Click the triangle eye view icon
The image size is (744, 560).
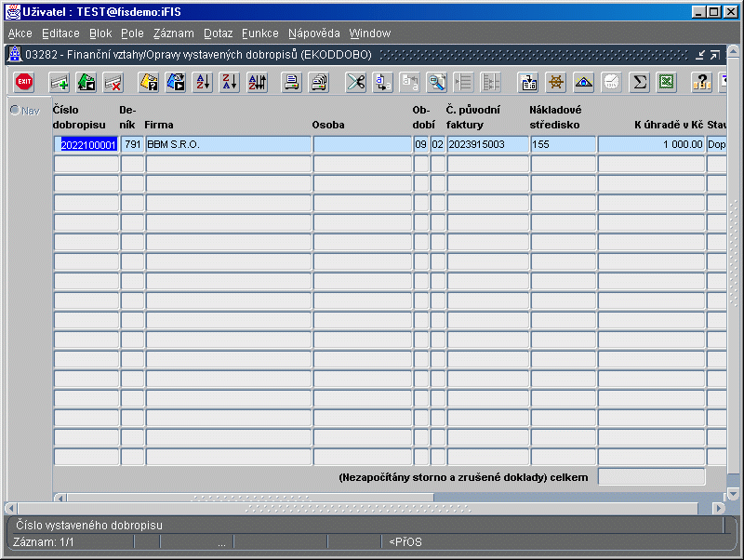[x=584, y=83]
